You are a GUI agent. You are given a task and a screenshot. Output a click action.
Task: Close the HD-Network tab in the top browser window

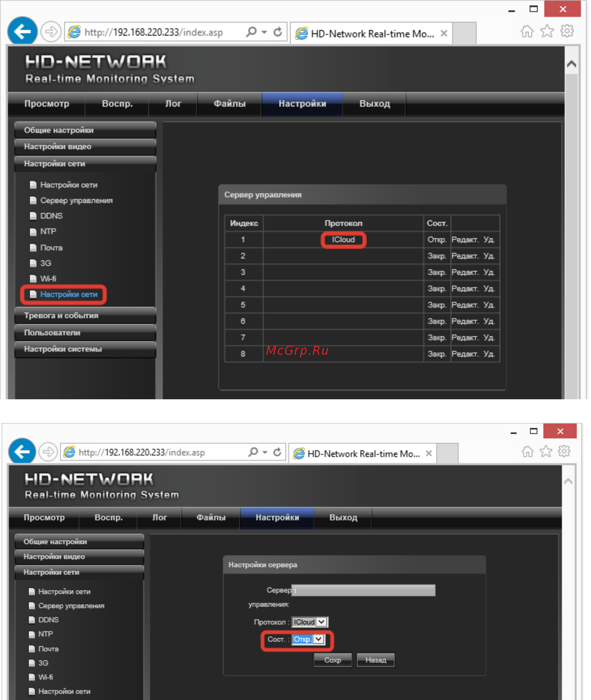tap(443, 33)
